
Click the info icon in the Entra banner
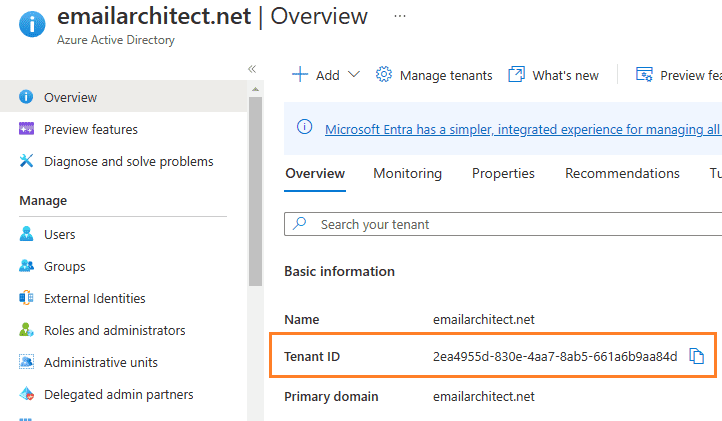[304, 127]
